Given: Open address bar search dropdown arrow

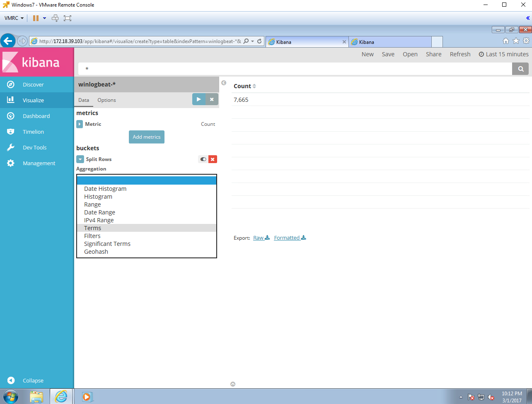Looking at the screenshot, I should click(x=252, y=41).
